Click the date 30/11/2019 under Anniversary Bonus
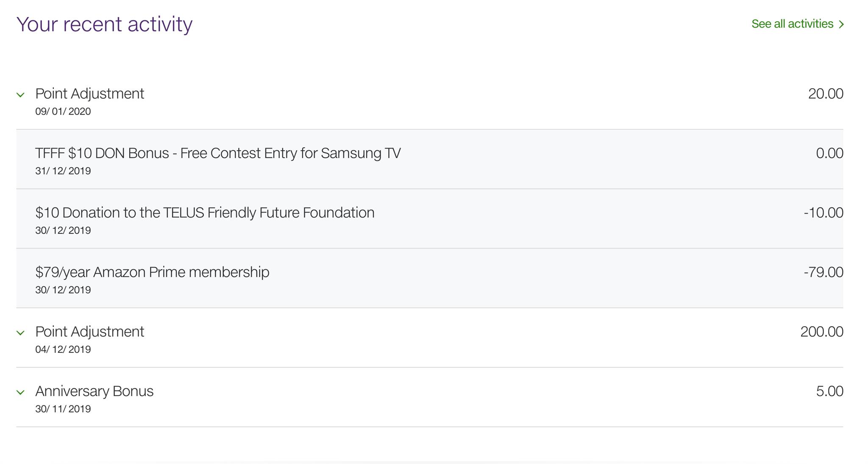Image resolution: width=868 pixels, height=464 pixels. 63,409
